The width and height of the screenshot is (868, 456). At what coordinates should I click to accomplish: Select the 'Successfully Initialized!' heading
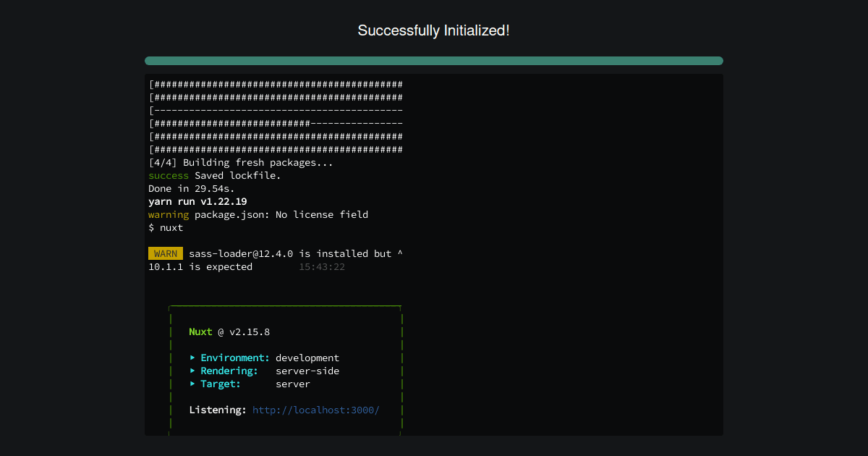(434, 30)
